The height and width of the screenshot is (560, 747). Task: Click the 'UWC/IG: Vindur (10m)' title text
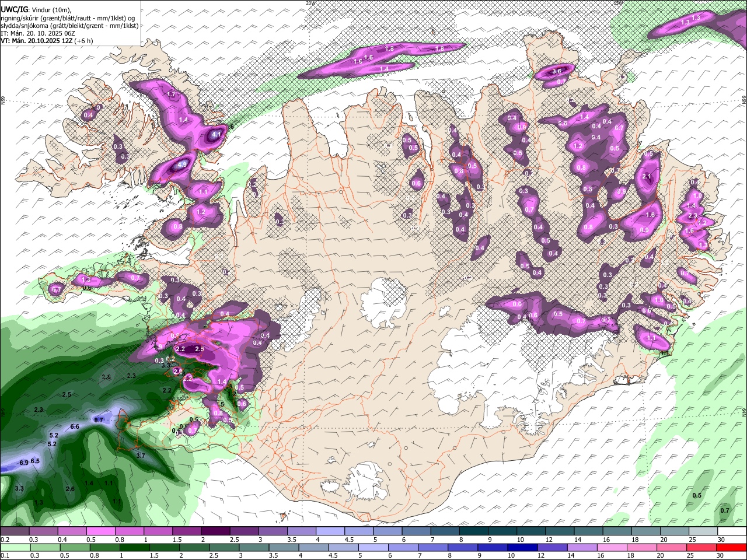[x=35, y=9]
